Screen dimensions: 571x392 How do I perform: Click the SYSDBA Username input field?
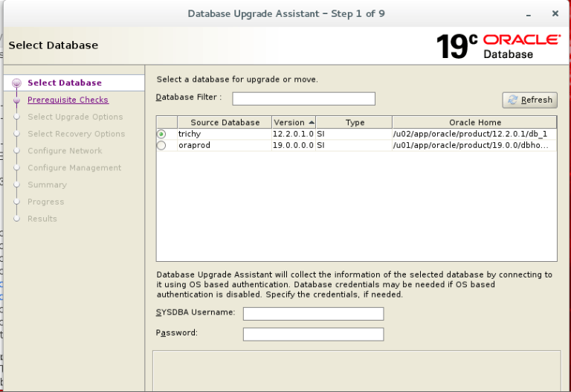[x=313, y=314]
